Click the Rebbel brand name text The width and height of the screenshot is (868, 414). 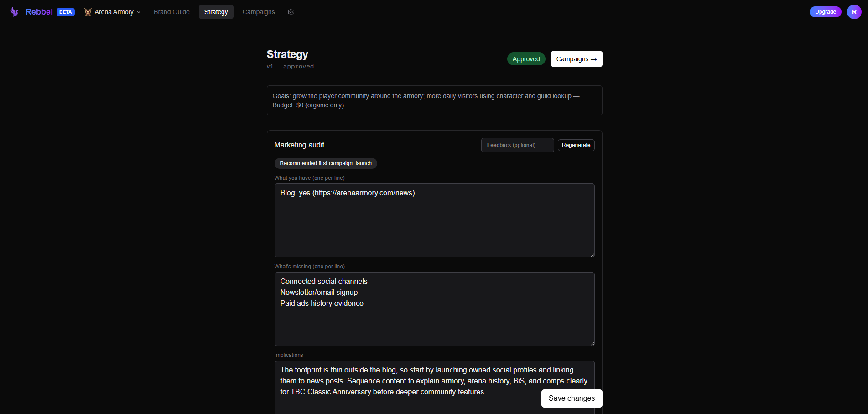[x=39, y=12]
